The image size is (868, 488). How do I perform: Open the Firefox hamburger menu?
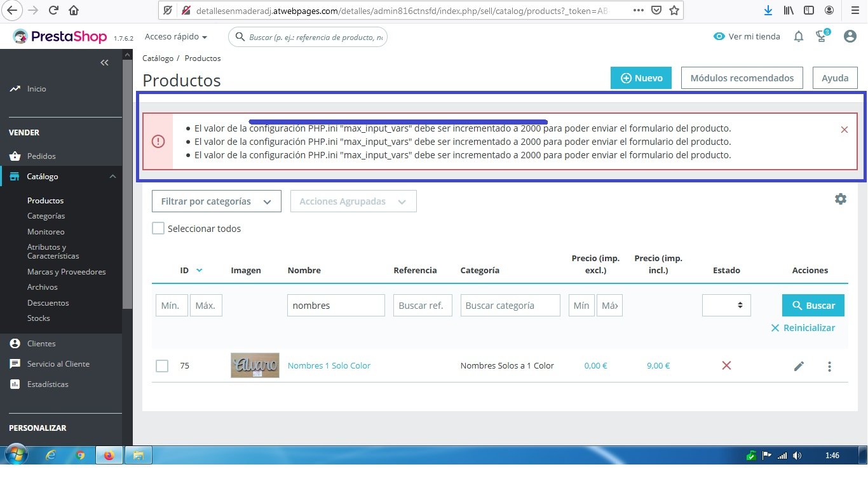tap(853, 10)
